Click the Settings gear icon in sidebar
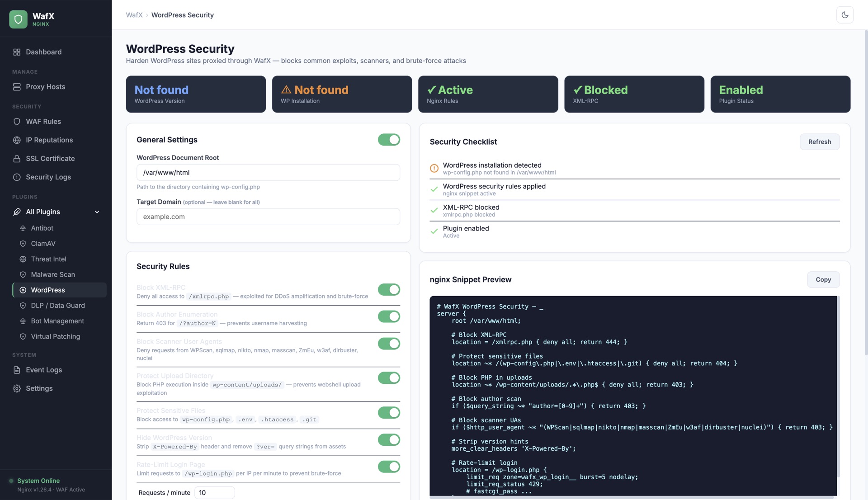 (17, 388)
